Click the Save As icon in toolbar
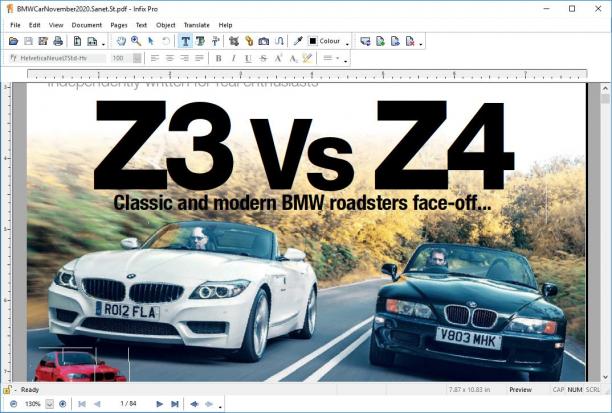Viewport: 612px width, 413px height. pos(43,41)
